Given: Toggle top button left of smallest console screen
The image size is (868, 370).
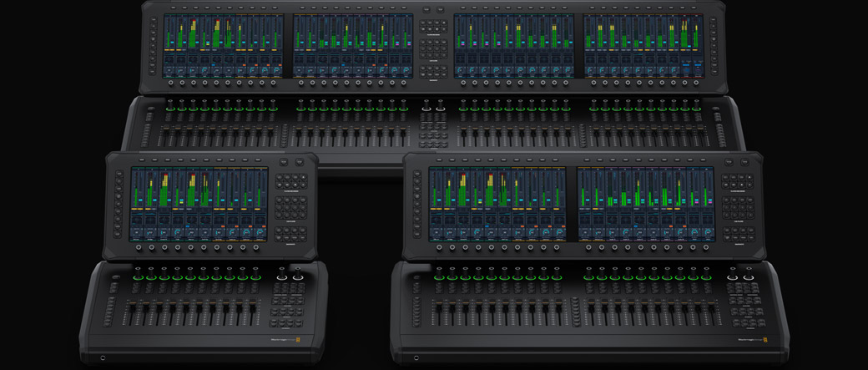Looking at the screenshot, I should click(x=119, y=175).
